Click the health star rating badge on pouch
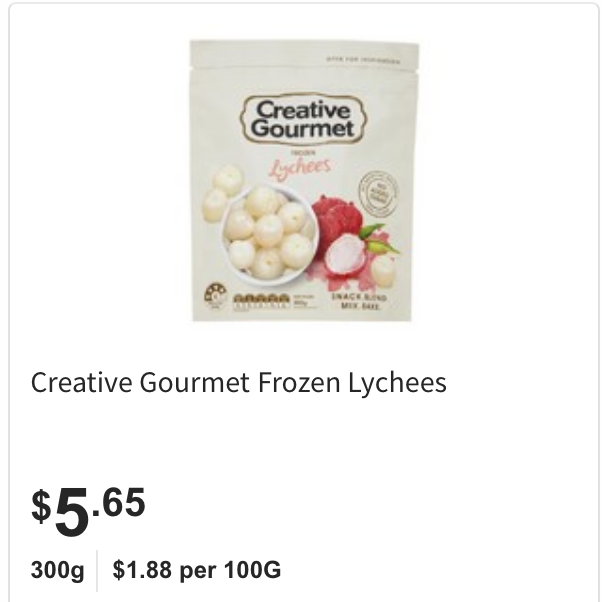This screenshot has height=602, width=602. tap(215, 296)
